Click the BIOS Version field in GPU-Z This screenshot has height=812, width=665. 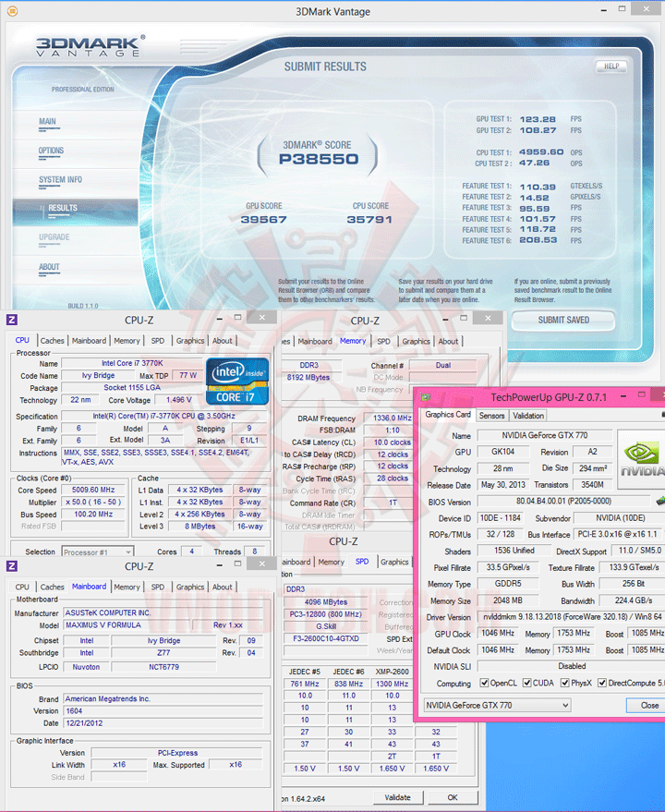click(x=563, y=502)
